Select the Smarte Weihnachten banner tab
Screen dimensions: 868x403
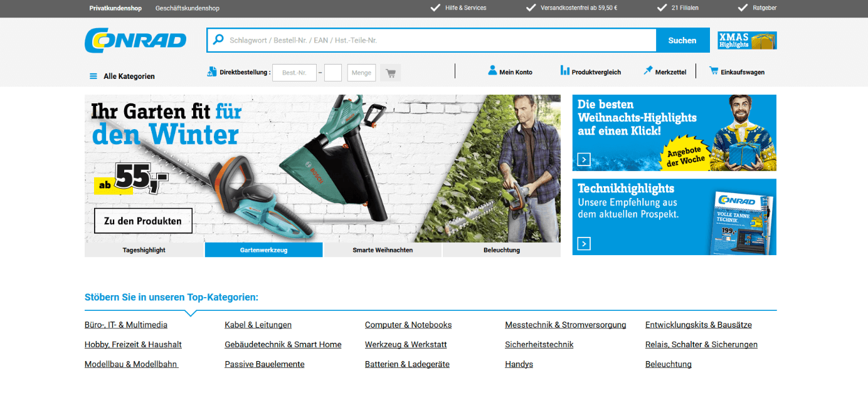click(x=383, y=249)
